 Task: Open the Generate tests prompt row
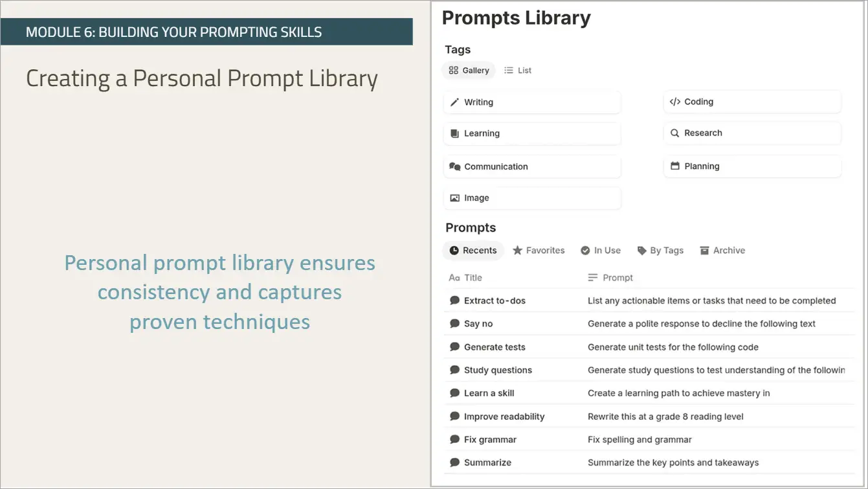click(495, 347)
